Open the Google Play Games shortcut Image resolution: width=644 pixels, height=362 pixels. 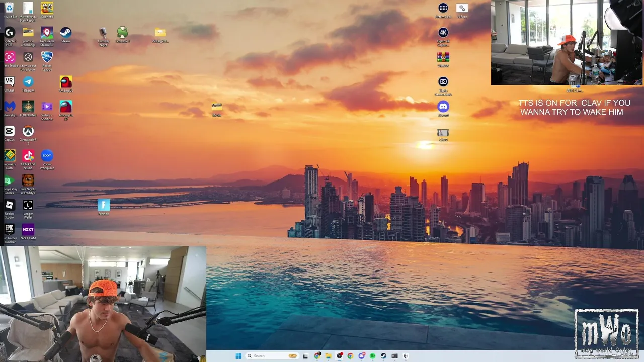click(x=9, y=184)
